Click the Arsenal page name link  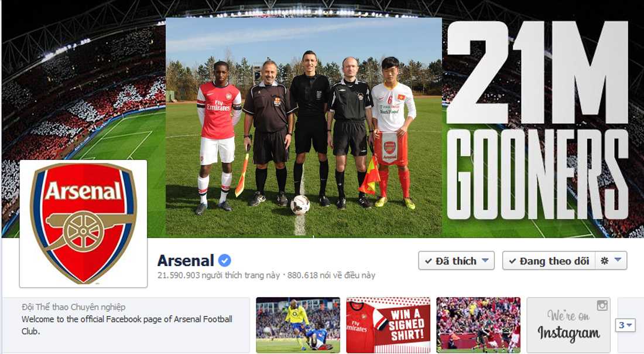pyautogui.click(x=186, y=261)
